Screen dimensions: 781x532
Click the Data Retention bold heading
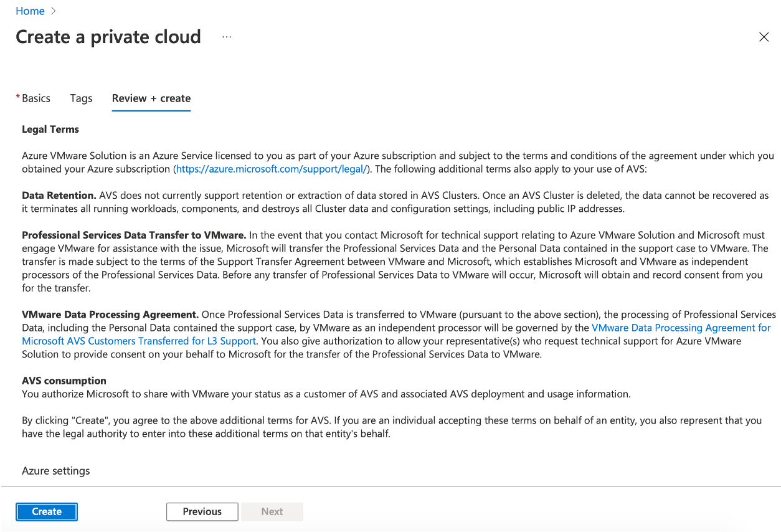(x=59, y=196)
